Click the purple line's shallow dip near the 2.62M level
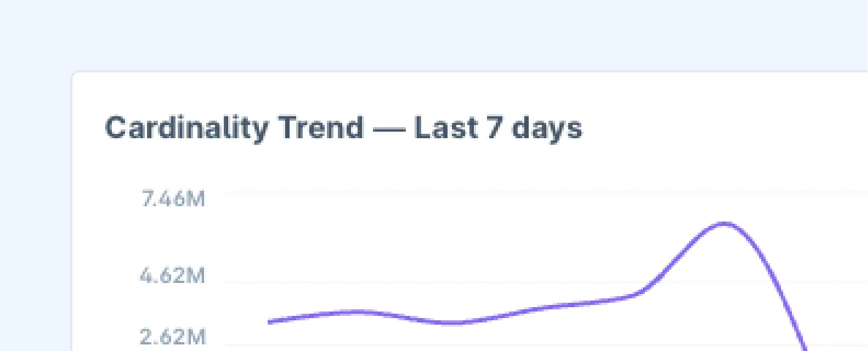This screenshot has width=868, height=351. (x=457, y=322)
